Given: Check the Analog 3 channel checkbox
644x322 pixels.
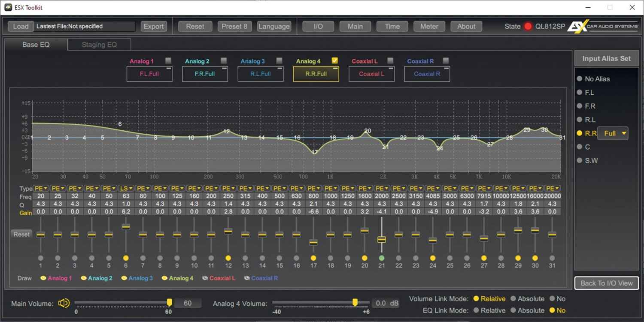Looking at the screenshot, I should click(x=279, y=61).
